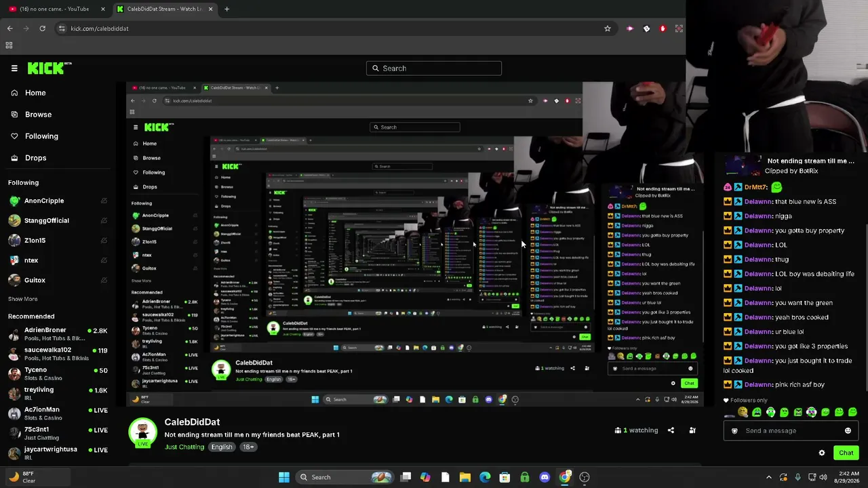Open recommended channel saucewalka102

[x=58, y=354]
